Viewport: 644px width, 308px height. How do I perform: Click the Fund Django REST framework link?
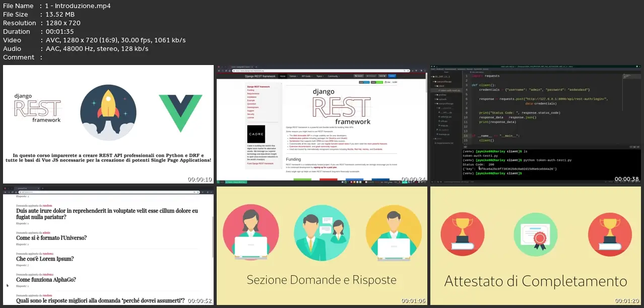tap(261, 163)
